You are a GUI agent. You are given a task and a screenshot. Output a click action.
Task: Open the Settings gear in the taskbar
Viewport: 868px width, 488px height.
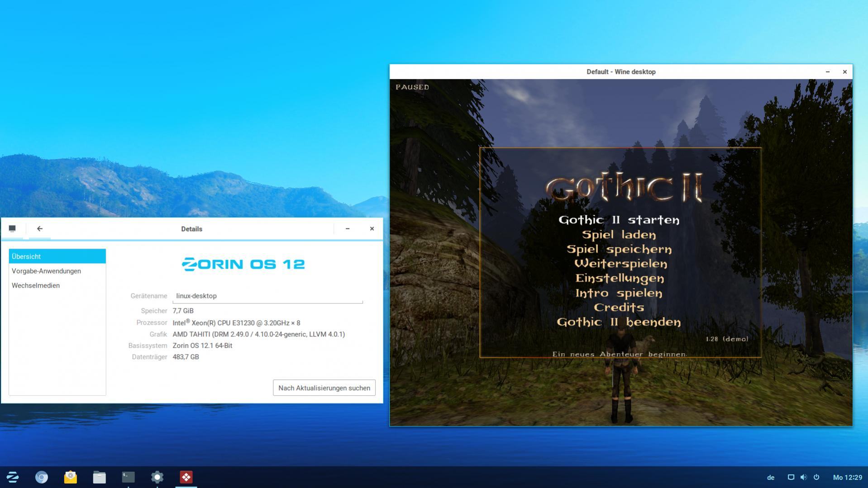tap(157, 477)
